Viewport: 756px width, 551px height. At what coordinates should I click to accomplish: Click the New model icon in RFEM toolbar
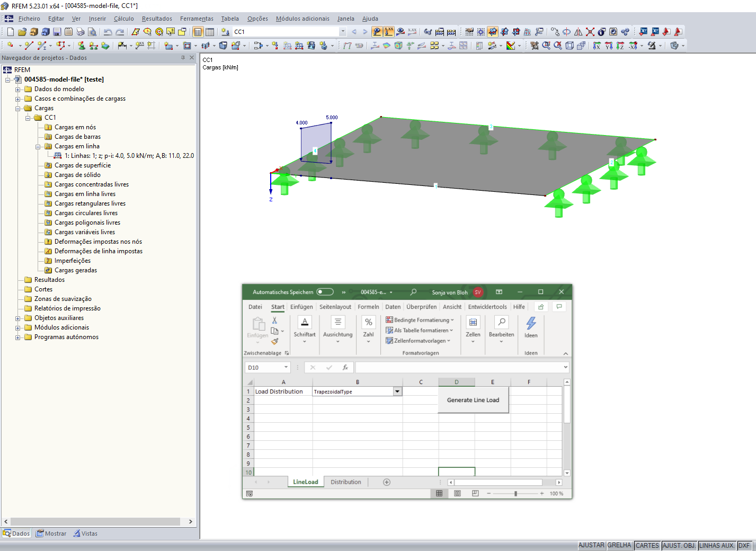tap(11, 32)
